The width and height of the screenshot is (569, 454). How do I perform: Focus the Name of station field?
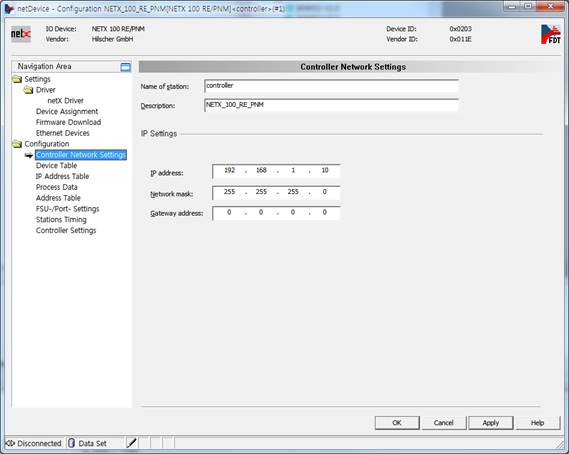coord(331,86)
